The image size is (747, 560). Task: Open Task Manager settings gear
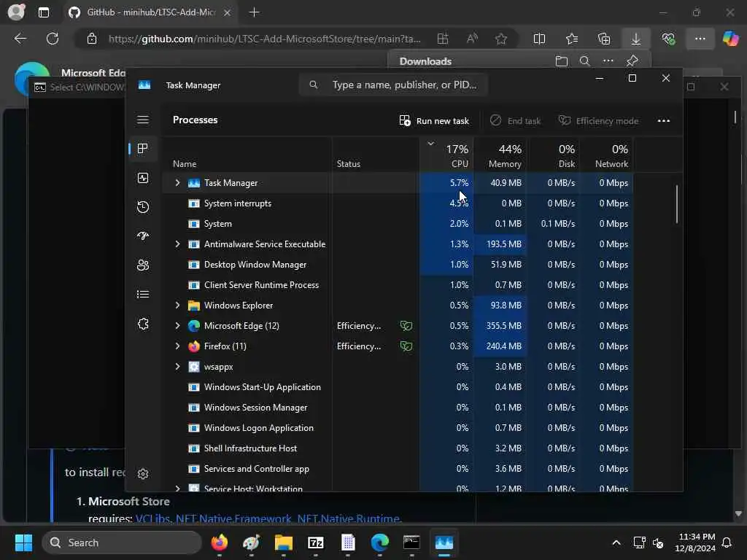click(143, 474)
